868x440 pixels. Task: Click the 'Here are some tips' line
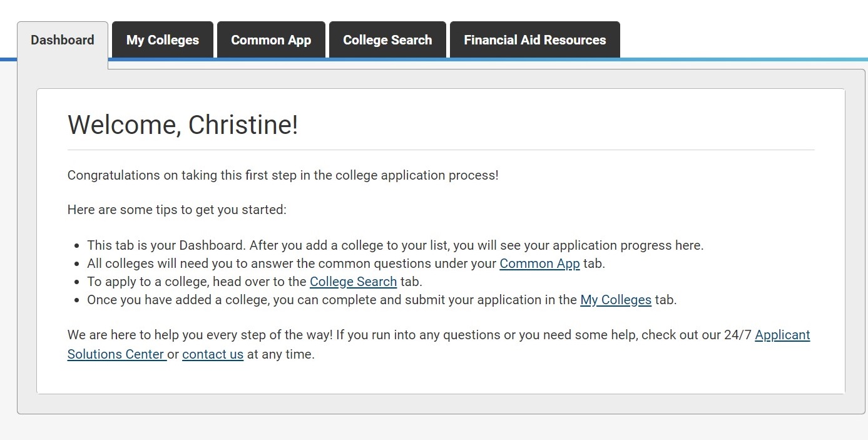pos(176,210)
